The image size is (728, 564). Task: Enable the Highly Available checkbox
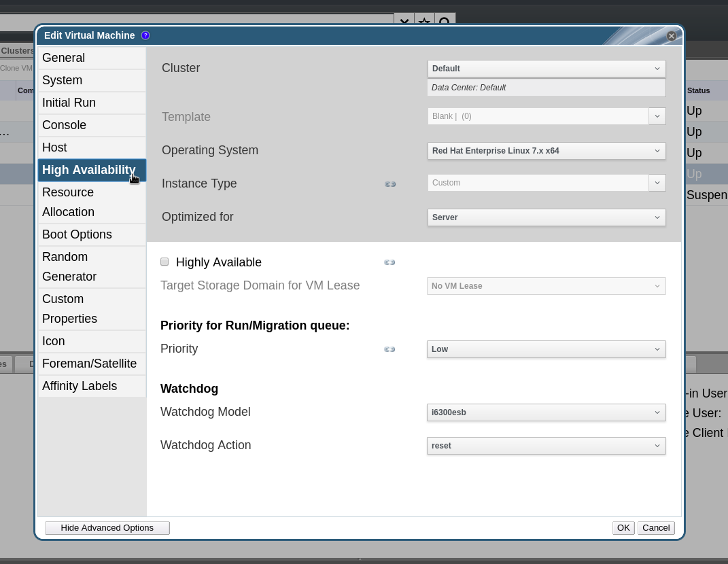pos(164,262)
